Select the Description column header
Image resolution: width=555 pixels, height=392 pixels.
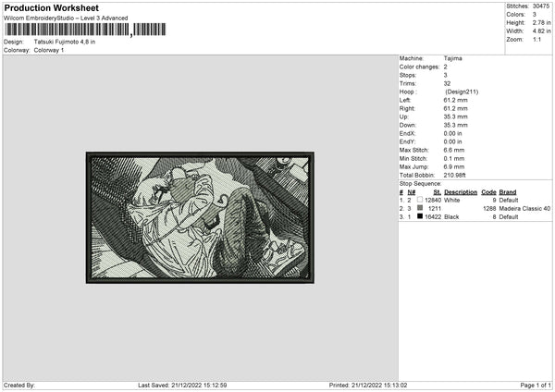[461, 192]
